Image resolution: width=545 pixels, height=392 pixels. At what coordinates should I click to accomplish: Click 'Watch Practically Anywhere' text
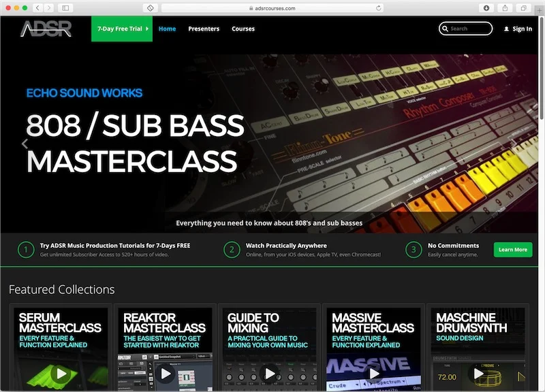286,246
